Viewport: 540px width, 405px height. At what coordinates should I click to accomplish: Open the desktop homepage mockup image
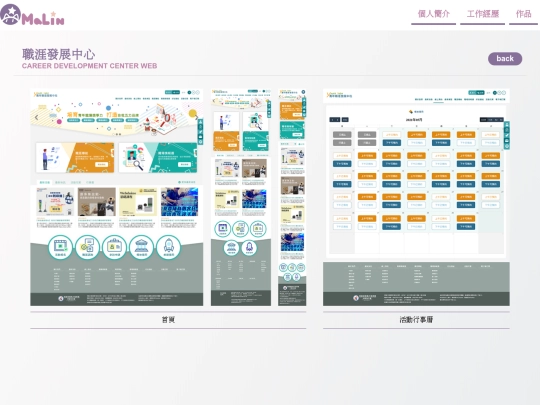pyautogui.click(x=116, y=197)
